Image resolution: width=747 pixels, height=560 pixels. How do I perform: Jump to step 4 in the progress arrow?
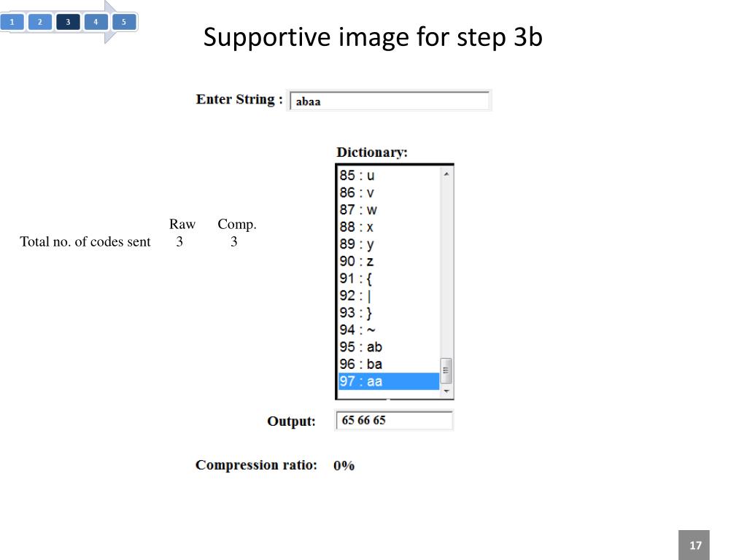pos(96,22)
